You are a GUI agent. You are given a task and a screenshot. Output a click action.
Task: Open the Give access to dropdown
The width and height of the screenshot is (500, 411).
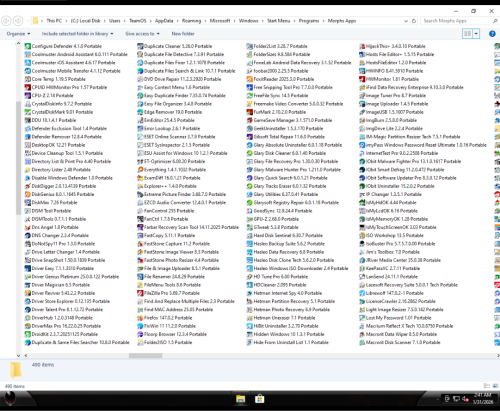tap(142, 34)
